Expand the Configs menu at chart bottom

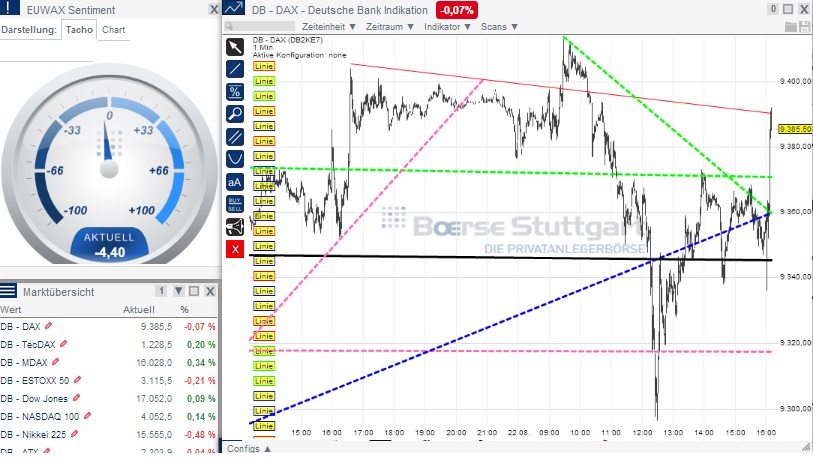click(249, 449)
